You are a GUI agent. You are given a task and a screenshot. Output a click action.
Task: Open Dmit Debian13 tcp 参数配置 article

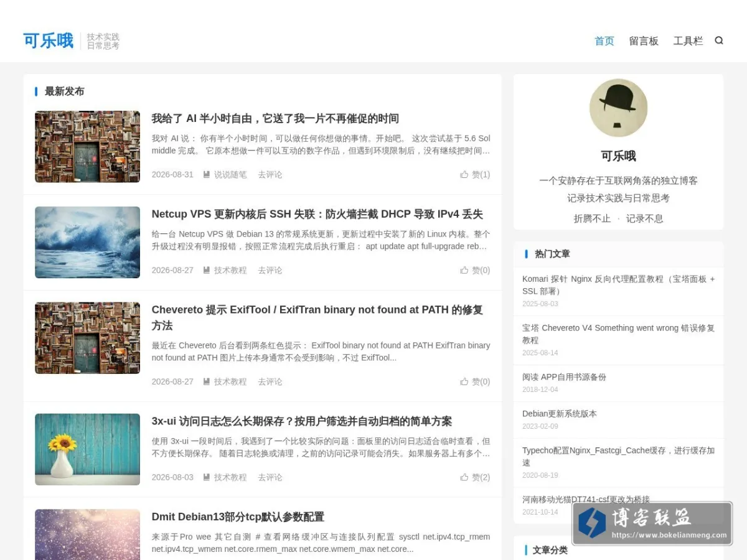(x=238, y=517)
